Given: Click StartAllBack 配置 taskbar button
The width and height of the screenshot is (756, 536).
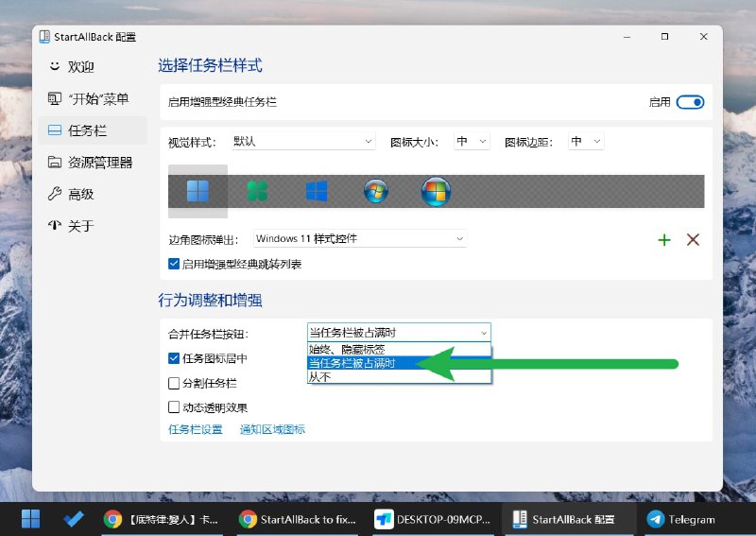Looking at the screenshot, I should click(568, 520).
